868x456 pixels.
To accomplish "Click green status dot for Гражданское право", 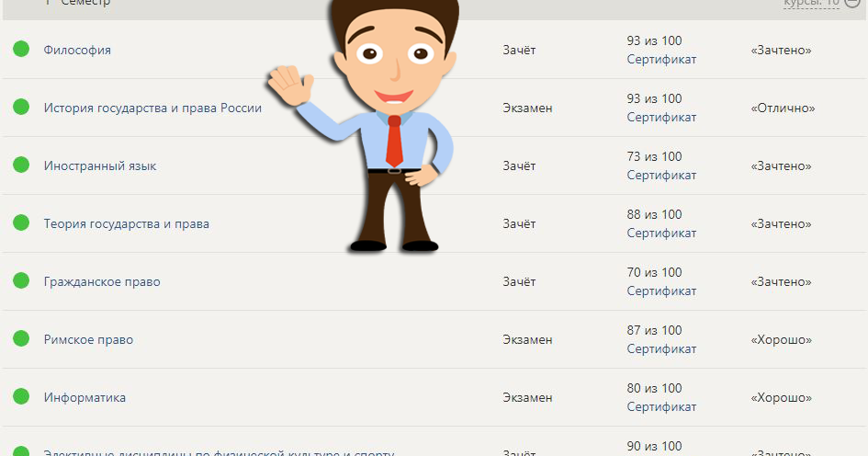I will click(21, 280).
